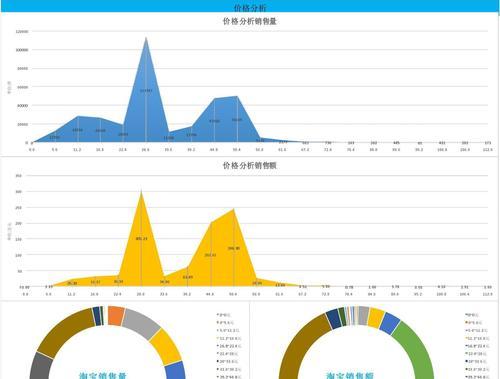Click the 20000 label on the sales-volume Y axis
Image resolution: width=500 pixels, height=379 pixels.
(23, 124)
